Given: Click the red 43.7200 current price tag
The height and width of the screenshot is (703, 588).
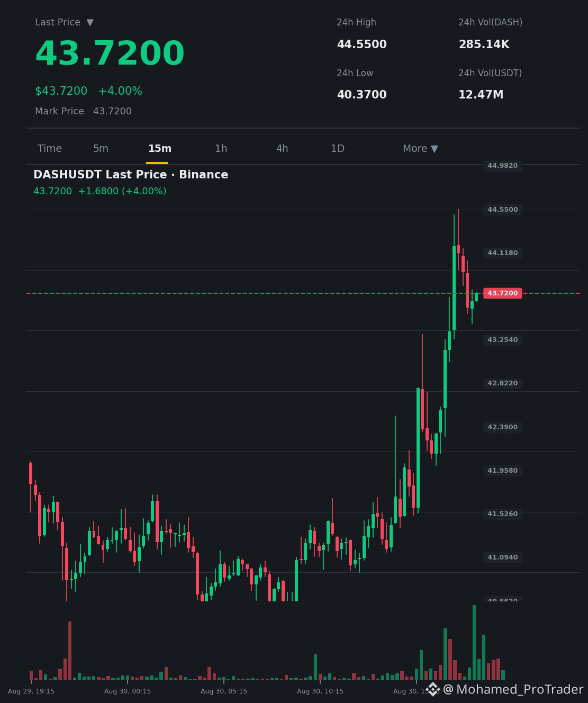Looking at the screenshot, I should coord(503,293).
